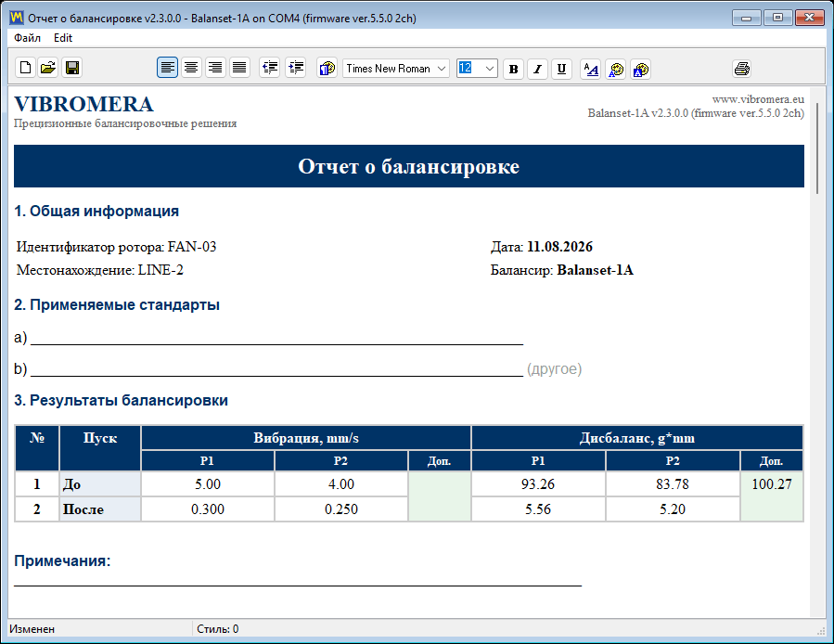Click vibration cell 5.00
Image resolution: width=834 pixels, height=644 pixels.
(x=208, y=484)
